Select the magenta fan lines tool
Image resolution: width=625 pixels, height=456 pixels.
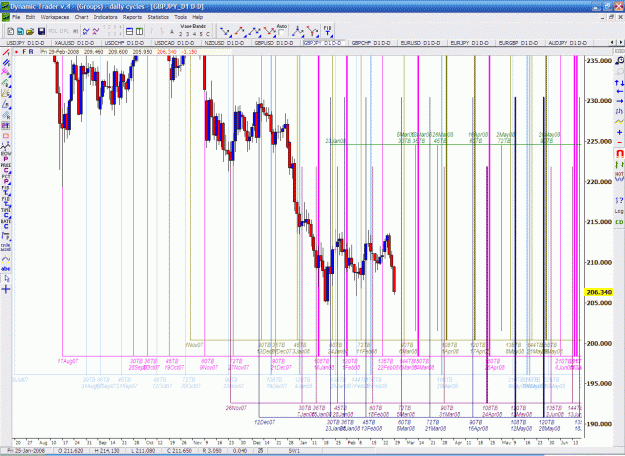[6, 72]
